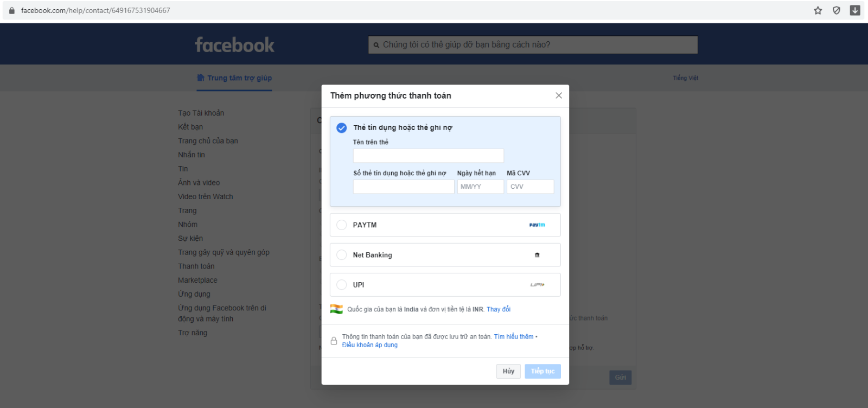Screen dimensions: 868x408
Task: Close the payment method dialog with X
Action: click(559, 95)
